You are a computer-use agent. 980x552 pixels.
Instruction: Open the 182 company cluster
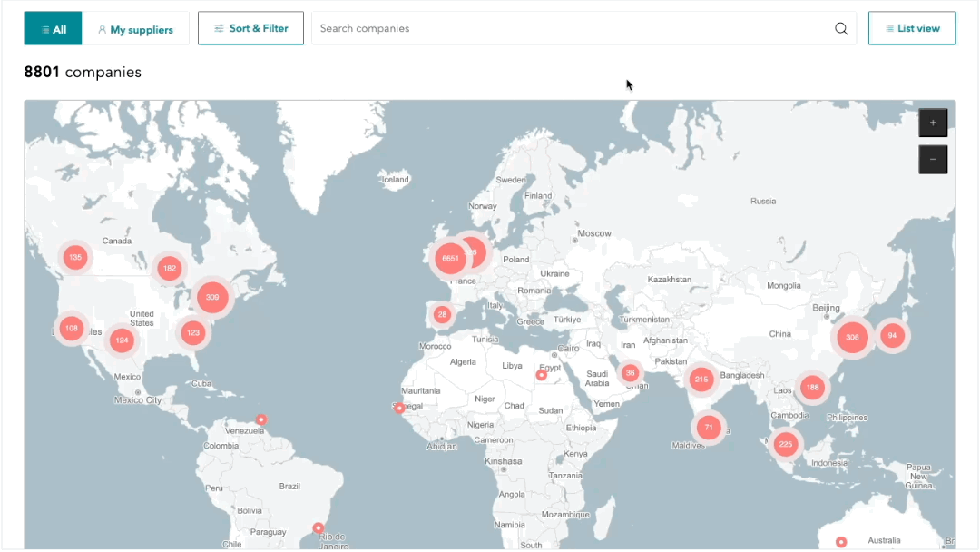170,268
